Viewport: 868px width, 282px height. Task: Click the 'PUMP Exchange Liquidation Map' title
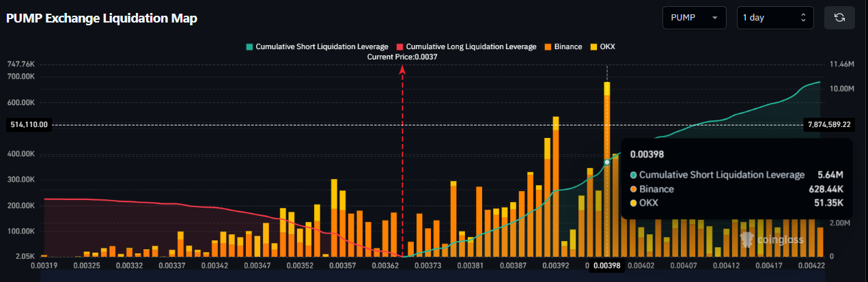click(102, 18)
